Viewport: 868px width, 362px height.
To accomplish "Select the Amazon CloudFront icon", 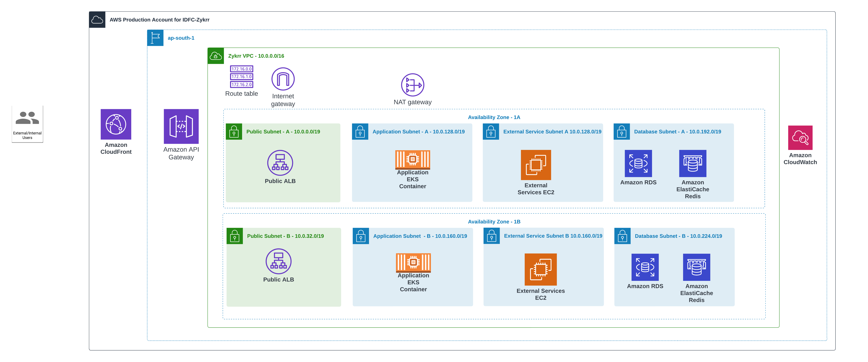I will 116,124.
